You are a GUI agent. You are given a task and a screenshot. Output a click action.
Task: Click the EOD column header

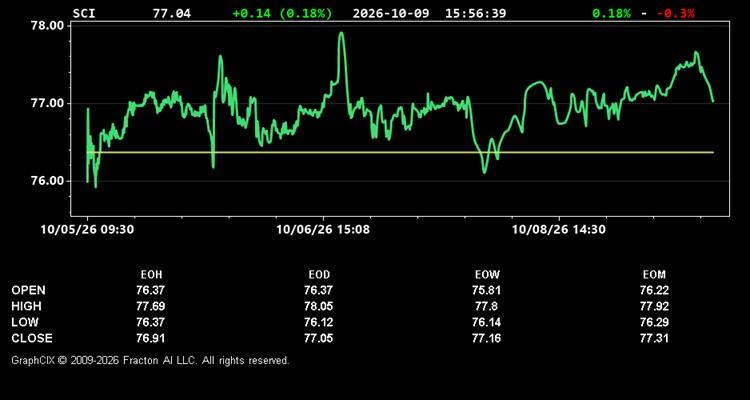[x=319, y=275]
